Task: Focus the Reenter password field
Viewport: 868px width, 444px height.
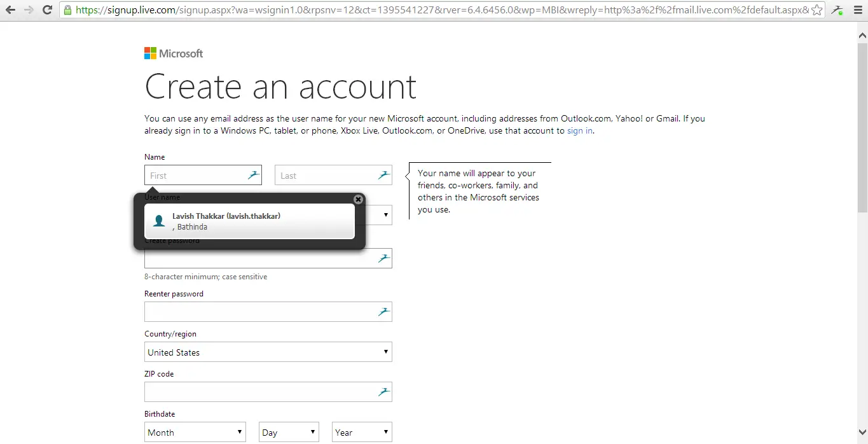Action: click(x=268, y=312)
